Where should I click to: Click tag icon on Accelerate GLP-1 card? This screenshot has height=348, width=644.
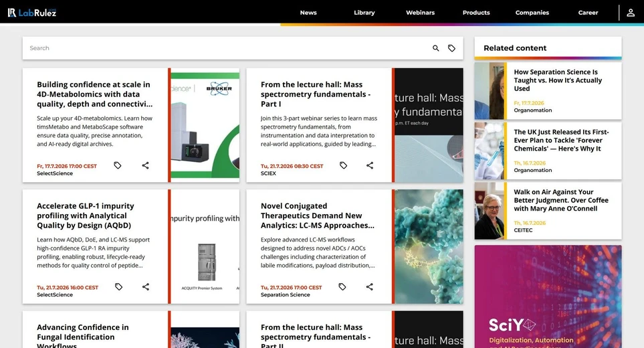tap(118, 287)
